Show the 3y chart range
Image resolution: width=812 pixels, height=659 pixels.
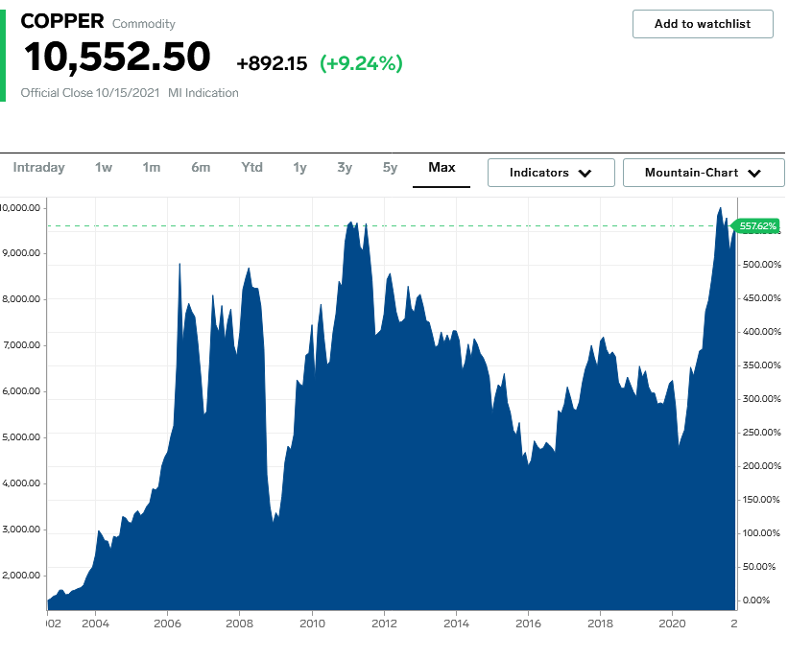[x=345, y=167]
